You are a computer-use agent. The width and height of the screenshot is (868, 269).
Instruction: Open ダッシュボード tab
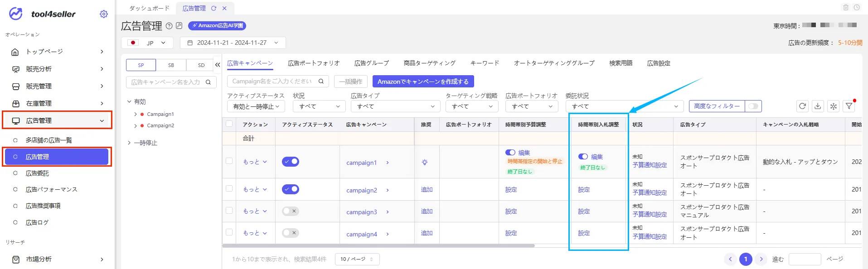pos(149,8)
